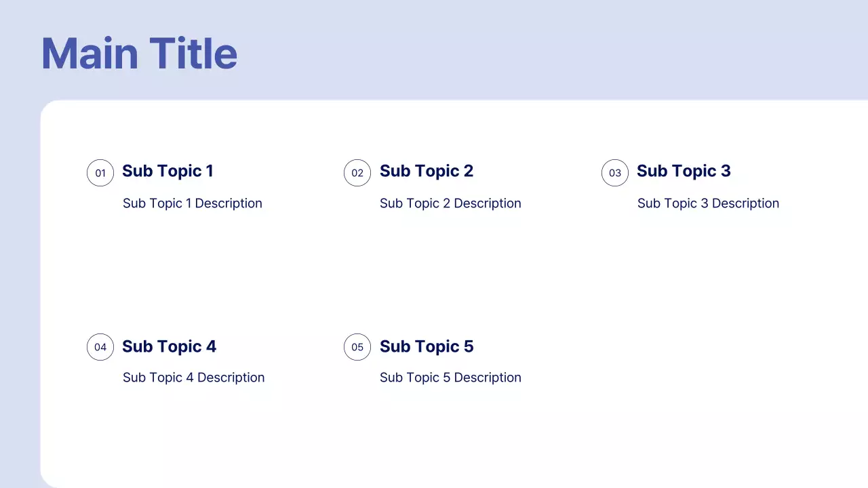Screen dimensions: 868x488
Task: Click the word Title in the heading
Action: [x=193, y=54]
